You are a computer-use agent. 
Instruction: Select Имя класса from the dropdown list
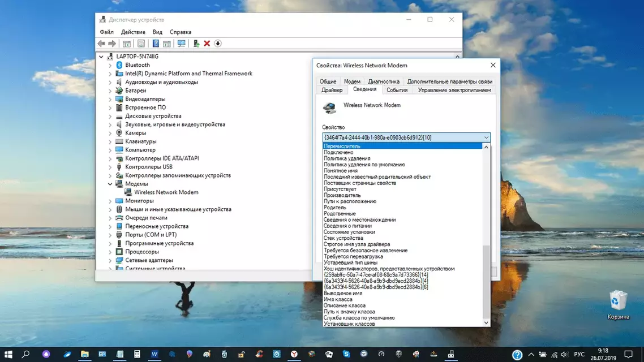click(340, 300)
